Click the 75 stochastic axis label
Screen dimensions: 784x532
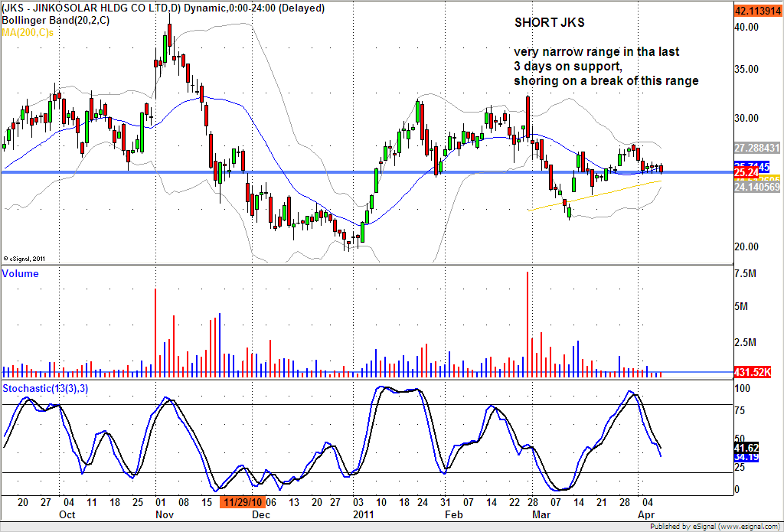click(x=740, y=411)
